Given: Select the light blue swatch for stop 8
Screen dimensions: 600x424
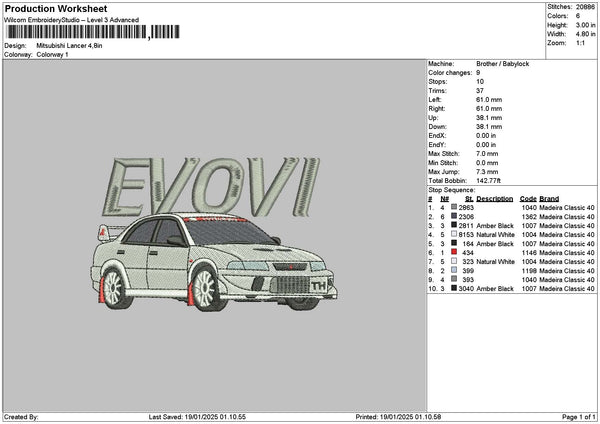Looking at the screenshot, I should (454, 270).
